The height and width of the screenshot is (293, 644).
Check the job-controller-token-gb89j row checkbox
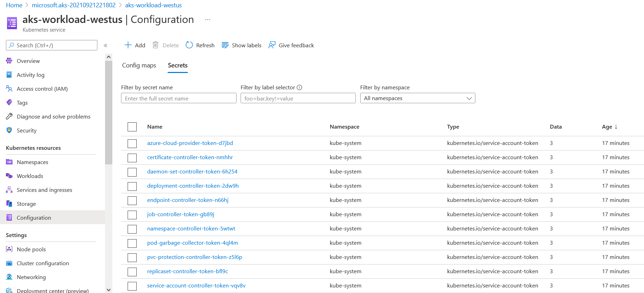click(132, 215)
